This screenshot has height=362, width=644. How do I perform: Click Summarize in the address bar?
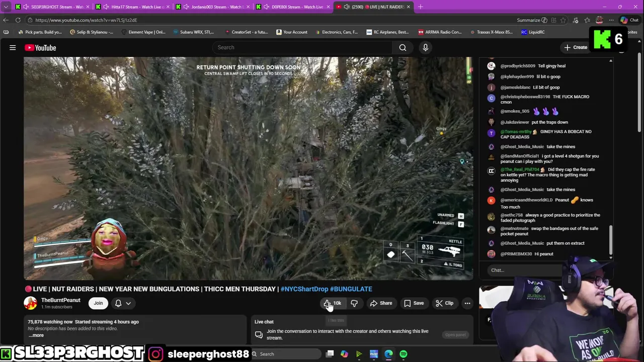(532, 20)
